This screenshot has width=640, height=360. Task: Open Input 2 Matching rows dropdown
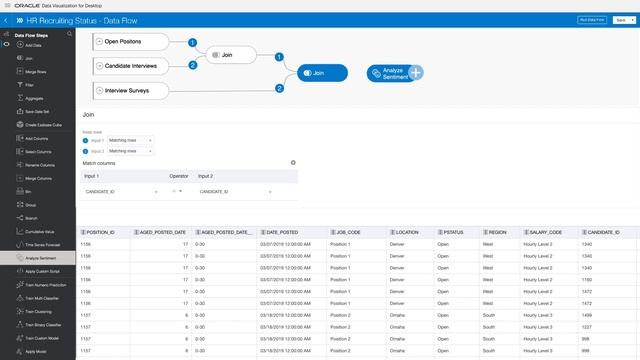[131, 151]
